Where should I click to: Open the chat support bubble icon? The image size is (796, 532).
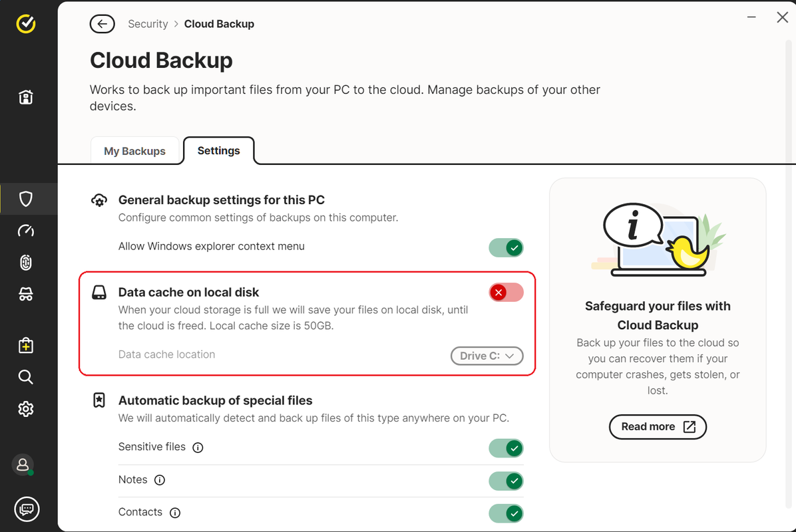(x=27, y=509)
